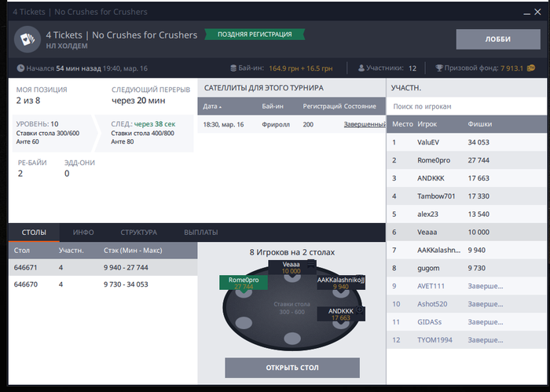Click the 'След: через 38 сек' level block
Image resolution: width=550 pixels, height=392 pixels.
147,133
